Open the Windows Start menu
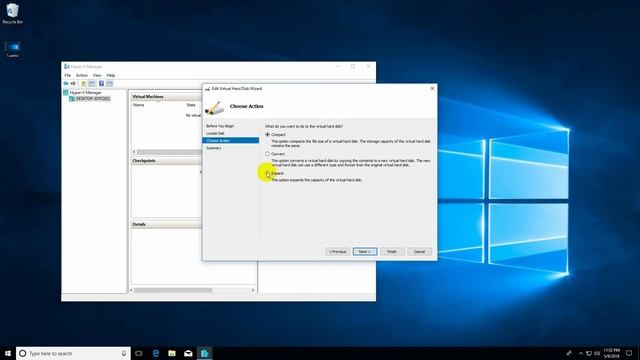This screenshot has width=640, height=360. pyautogui.click(x=8, y=353)
